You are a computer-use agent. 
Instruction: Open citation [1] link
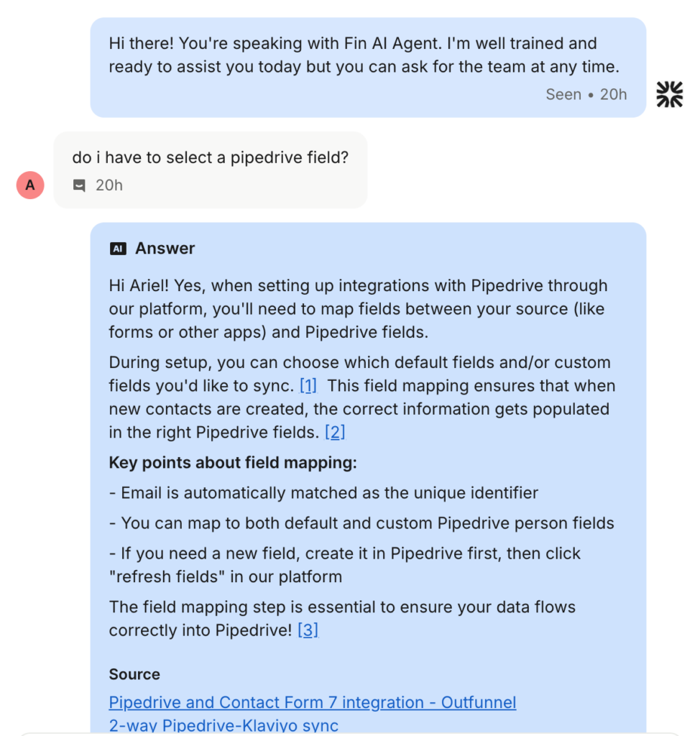click(308, 386)
